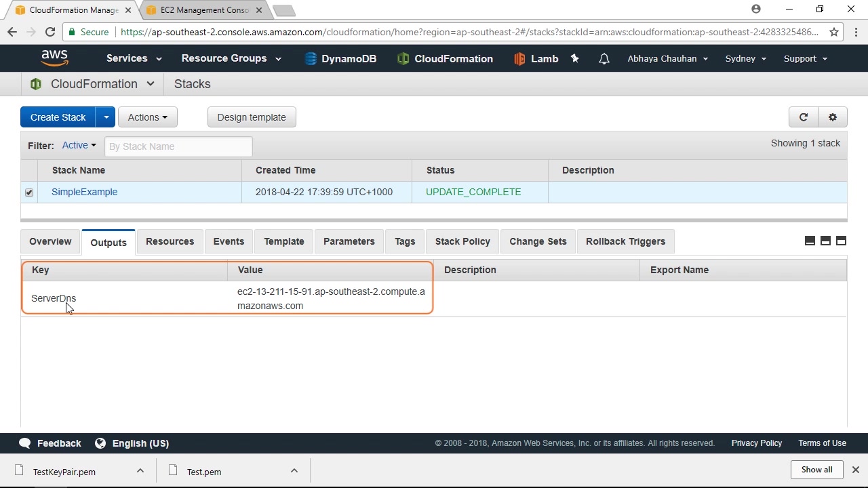The image size is (868, 488).
Task: Click the Chrome user profile icon
Action: point(756,9)
